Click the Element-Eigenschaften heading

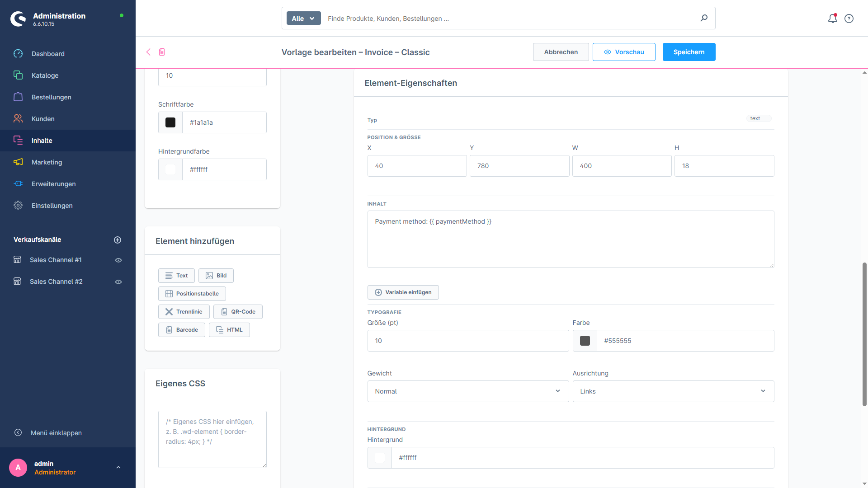410,83
